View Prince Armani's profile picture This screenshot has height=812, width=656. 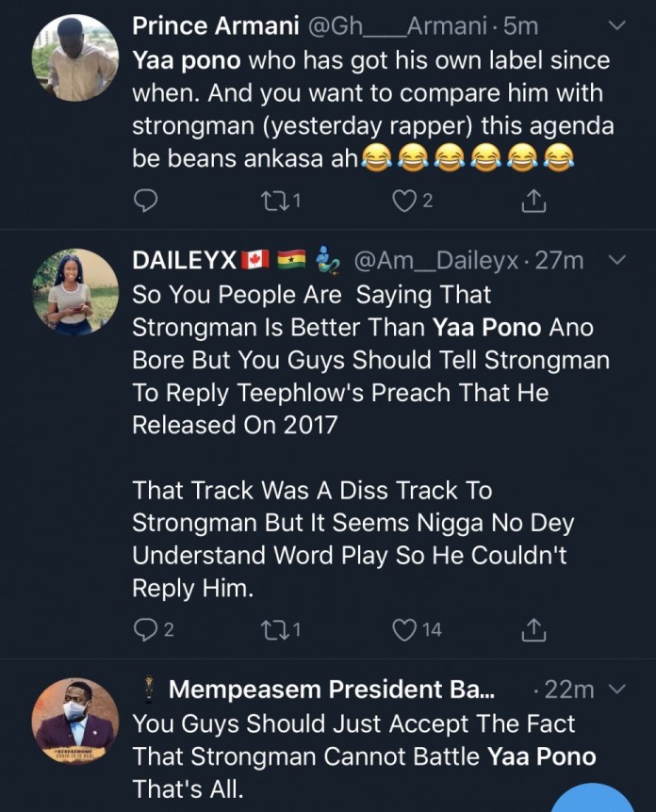(75, 58)
